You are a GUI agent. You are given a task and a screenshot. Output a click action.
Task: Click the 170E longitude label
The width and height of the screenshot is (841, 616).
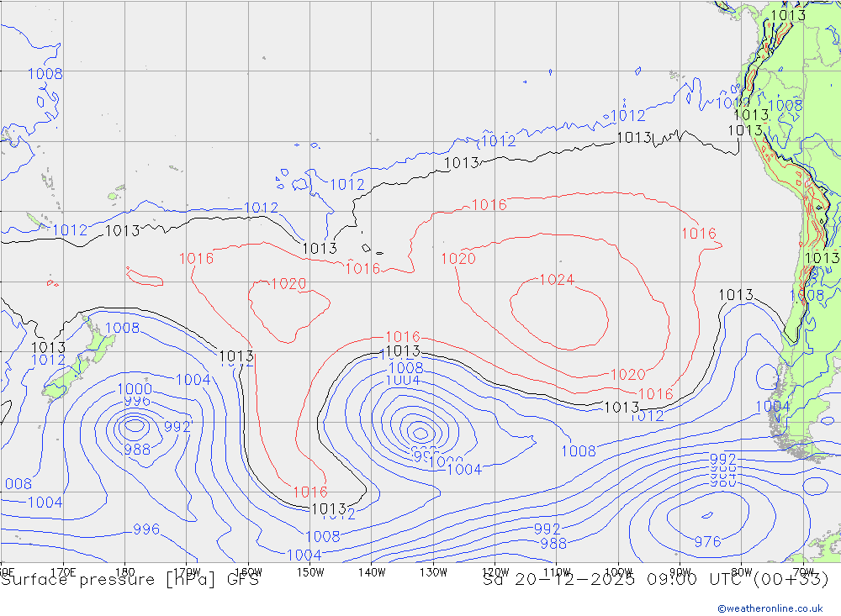click(x=63, y=572)
